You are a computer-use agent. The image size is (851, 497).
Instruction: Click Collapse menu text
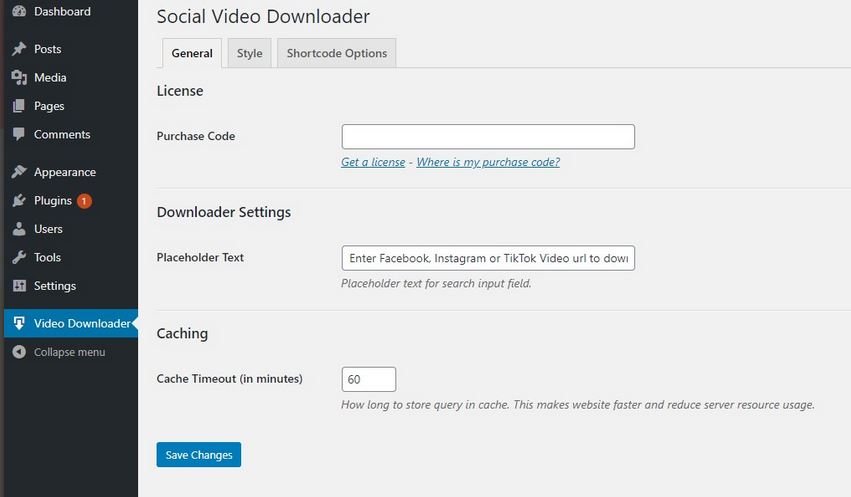click(69, 352)
